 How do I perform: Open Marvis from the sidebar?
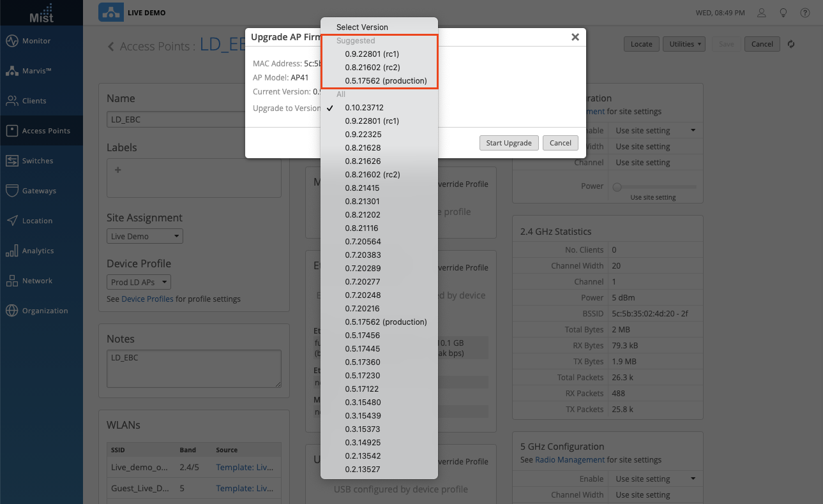42,71
